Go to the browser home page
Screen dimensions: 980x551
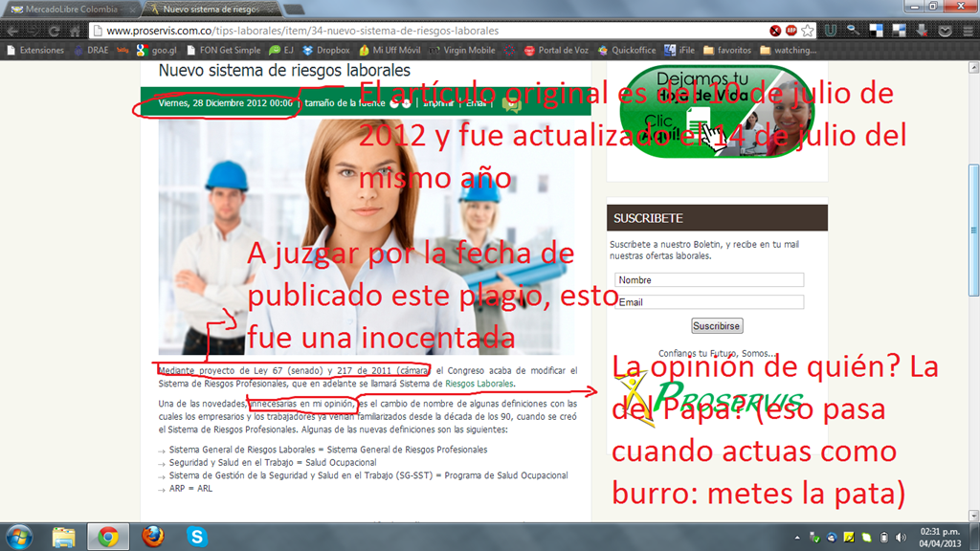[x=75, y=31]
